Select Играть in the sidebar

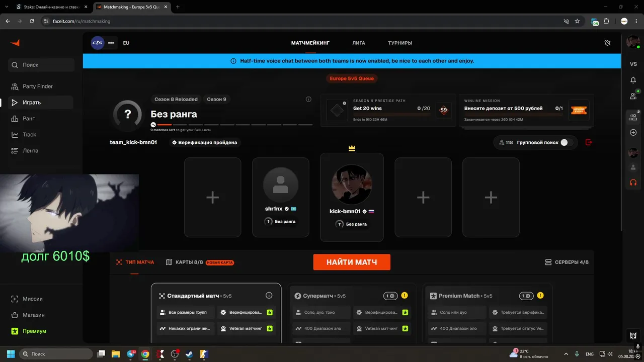tap(41, 103)
